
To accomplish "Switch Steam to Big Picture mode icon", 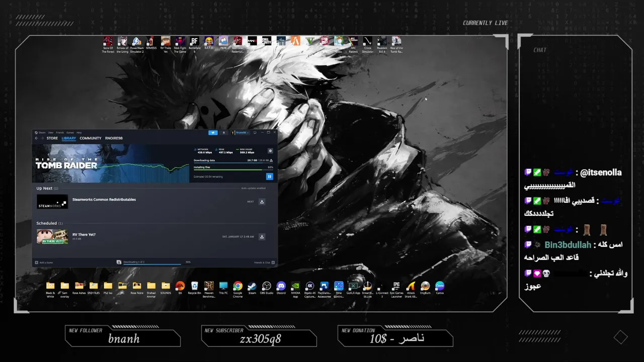I will point(255,133).
